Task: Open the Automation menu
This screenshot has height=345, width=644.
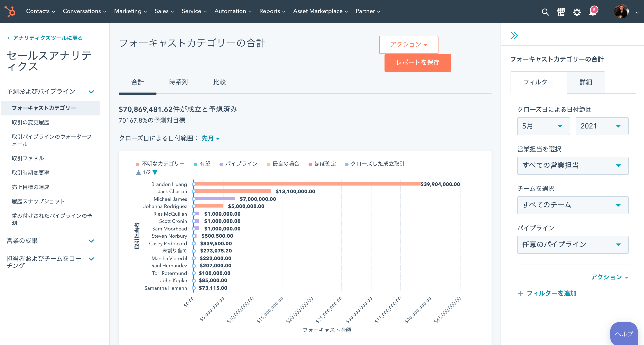Action: (233, 11)
